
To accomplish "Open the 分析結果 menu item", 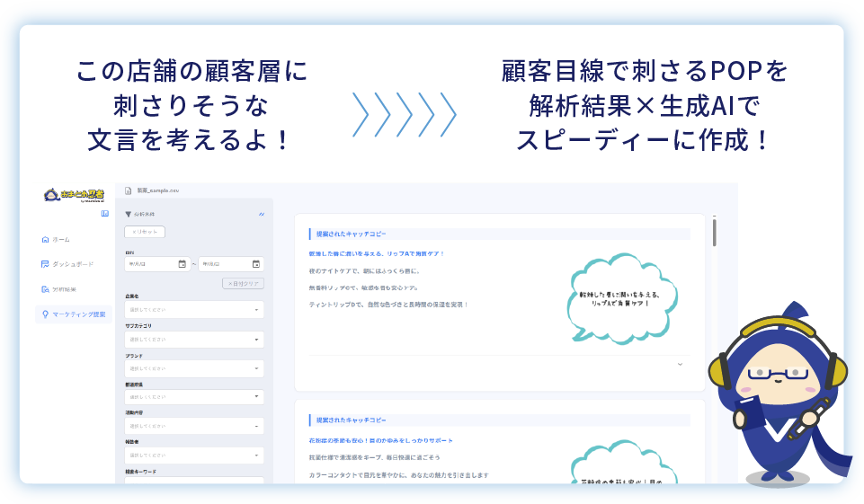I will point(59,289).
